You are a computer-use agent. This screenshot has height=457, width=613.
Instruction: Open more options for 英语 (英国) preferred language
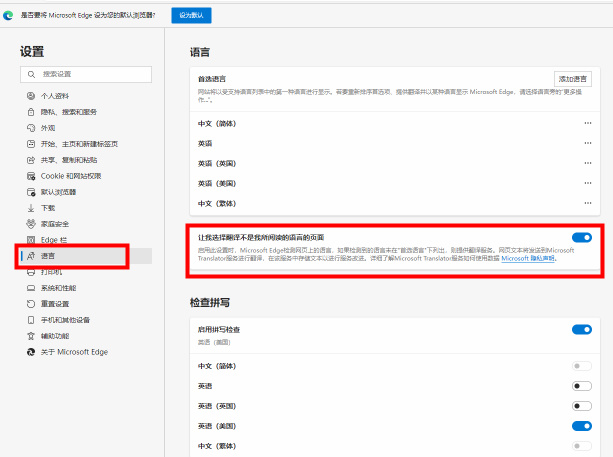pos(588,163)
